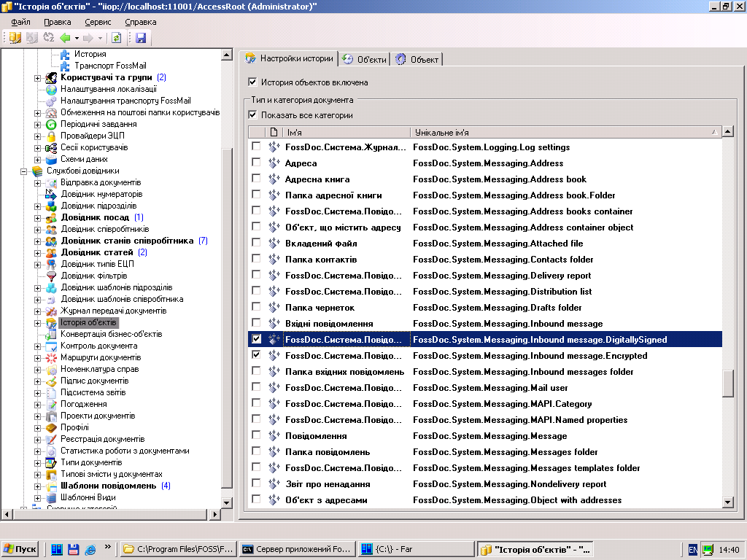This screenshot has height=560, width=747.
Task: Click the Службові довідники books icon
Action: pyautogui.click(x=37, y=171)
